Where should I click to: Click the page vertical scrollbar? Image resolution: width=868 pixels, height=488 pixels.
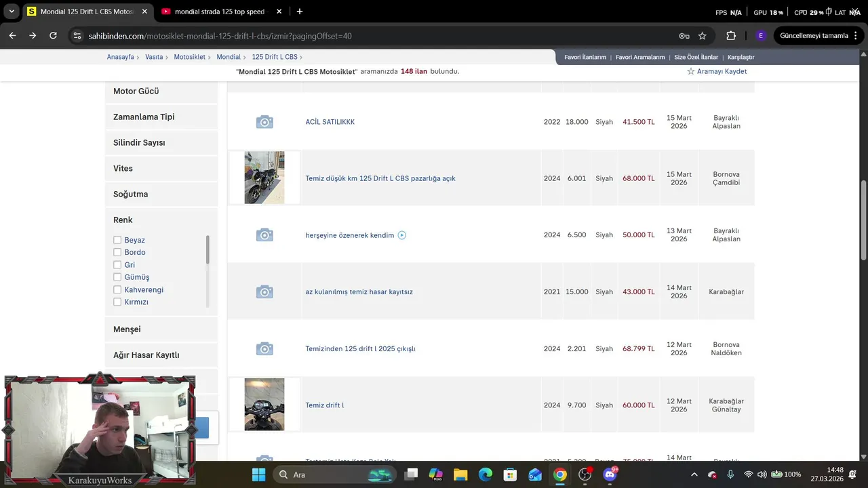click(863, 220)
